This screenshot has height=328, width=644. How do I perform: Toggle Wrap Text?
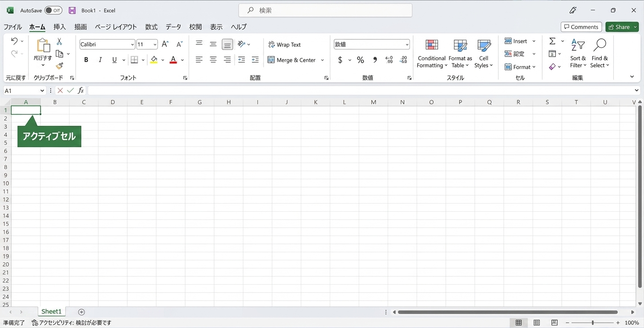click(284, 45)
